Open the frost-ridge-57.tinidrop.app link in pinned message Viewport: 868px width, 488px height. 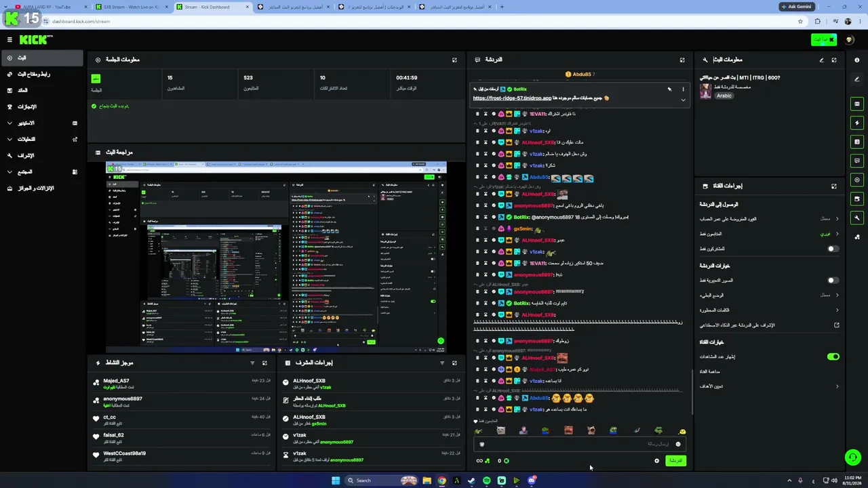512,98
